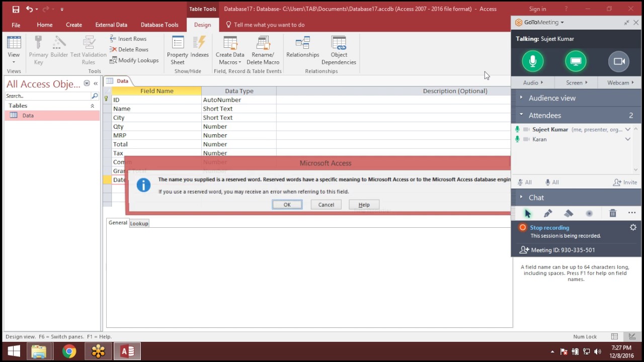
Task: Click the volume icon in system tray
Action: 598,352
